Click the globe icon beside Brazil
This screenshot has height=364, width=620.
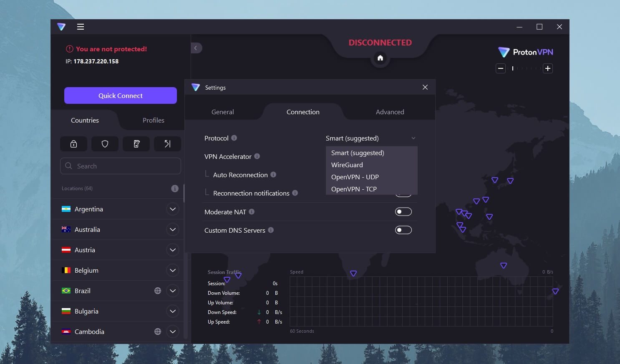click(158, 291)
